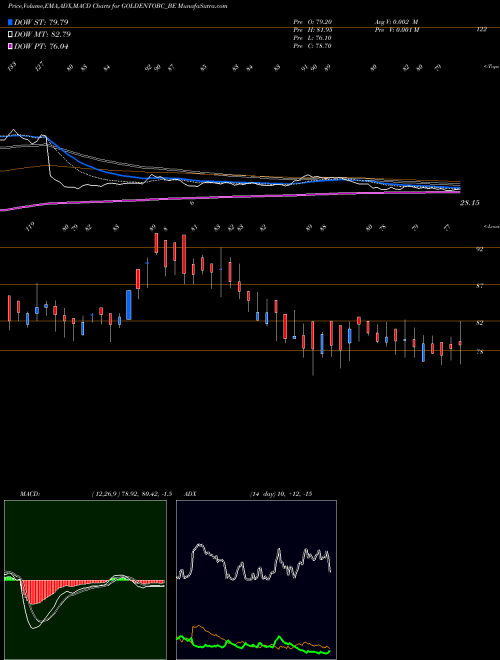Click the 122 level label at right
This screenshot has width=500, height=660.
(481, 29)
